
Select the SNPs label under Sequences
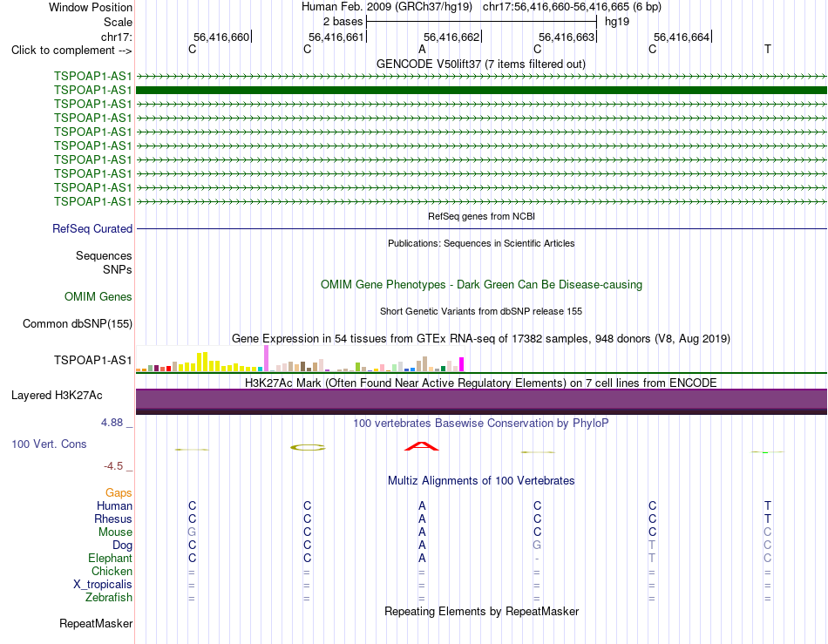click(118, 270)
